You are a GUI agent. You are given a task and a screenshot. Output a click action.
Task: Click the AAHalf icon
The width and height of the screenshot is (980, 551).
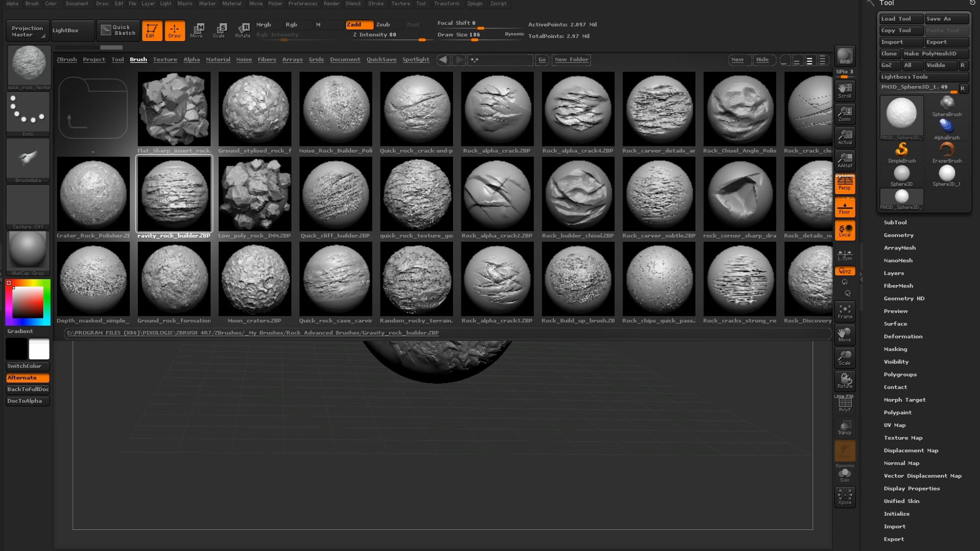click(844, 160)
